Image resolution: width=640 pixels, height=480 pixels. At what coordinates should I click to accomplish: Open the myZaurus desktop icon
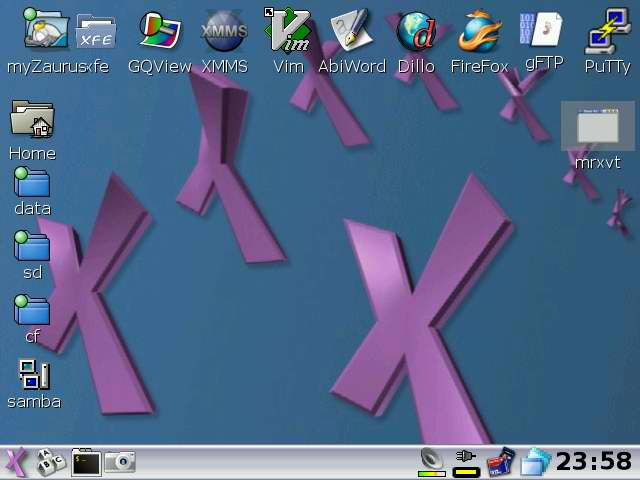point(43,32)
